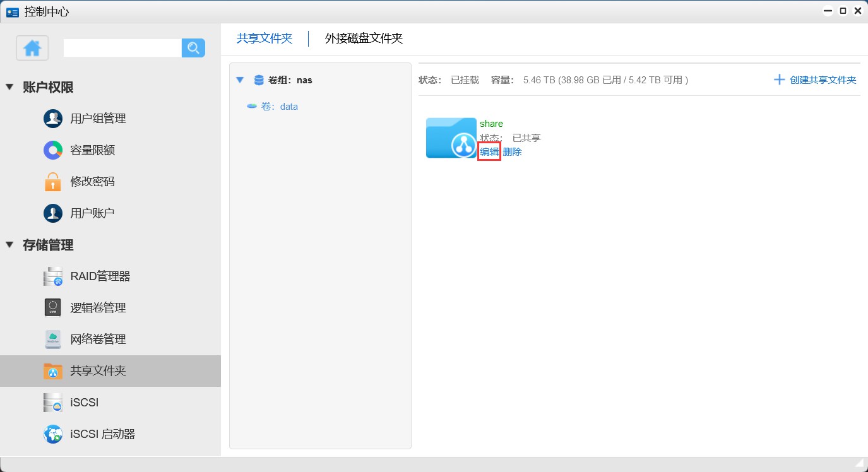Image resolution: width=868 pixels, height=472 pixels.
Task: Switch to 共享文件夹 tab
Action: click(265, 38)
